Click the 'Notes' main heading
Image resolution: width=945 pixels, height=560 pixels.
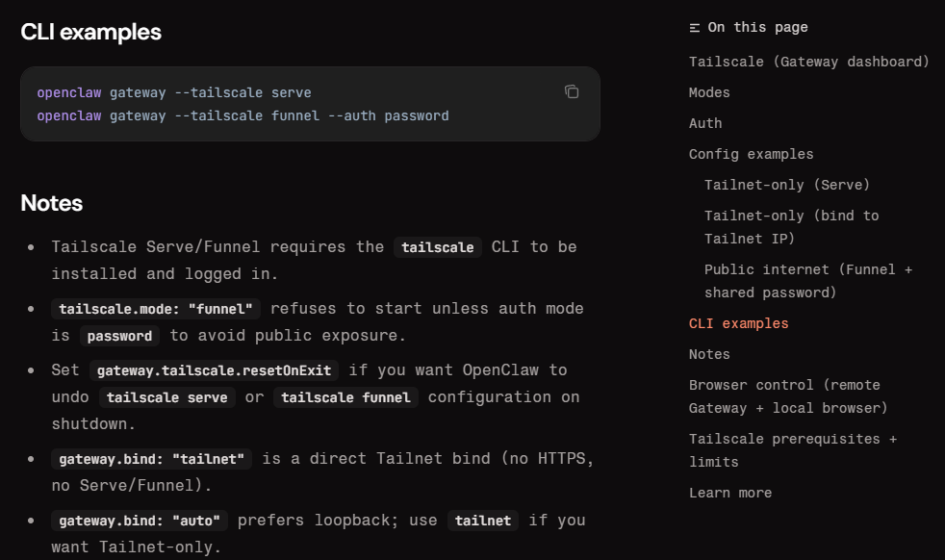tap(51, 203)
